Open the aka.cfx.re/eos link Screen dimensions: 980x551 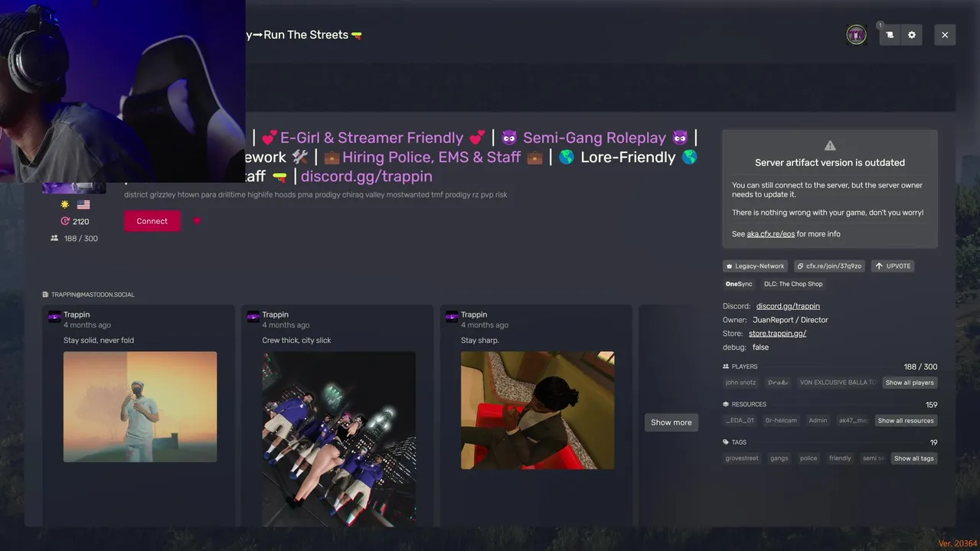[770, 234]
